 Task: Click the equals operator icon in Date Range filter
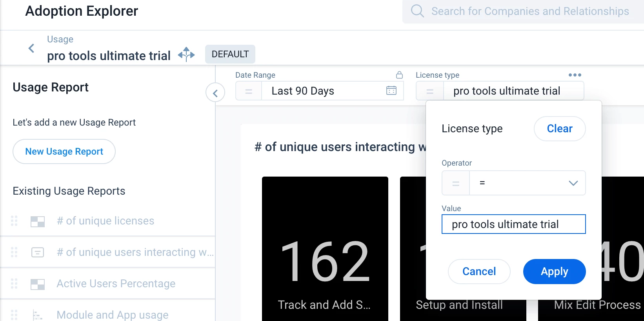pyautogui.click(x=249, y=91)
